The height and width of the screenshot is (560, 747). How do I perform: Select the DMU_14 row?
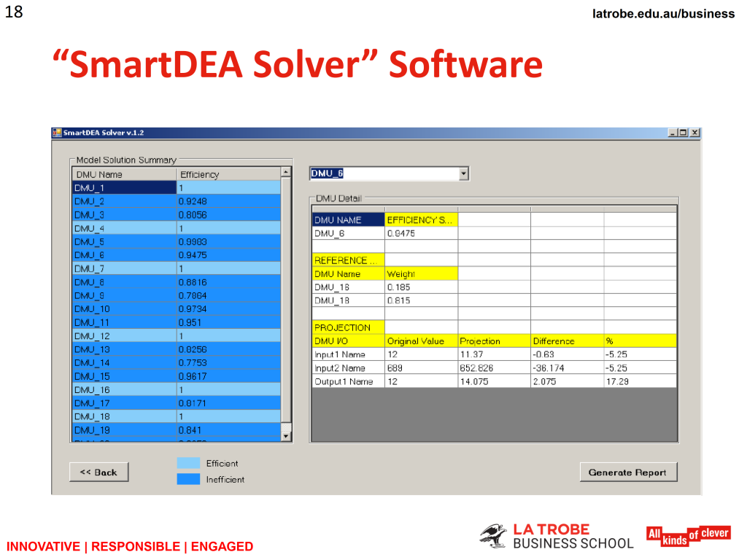(x=177, y=363)
